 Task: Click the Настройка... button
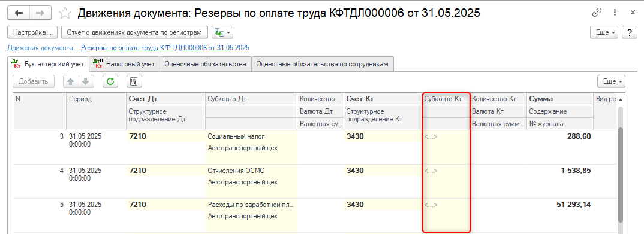(x=32, y=32)
